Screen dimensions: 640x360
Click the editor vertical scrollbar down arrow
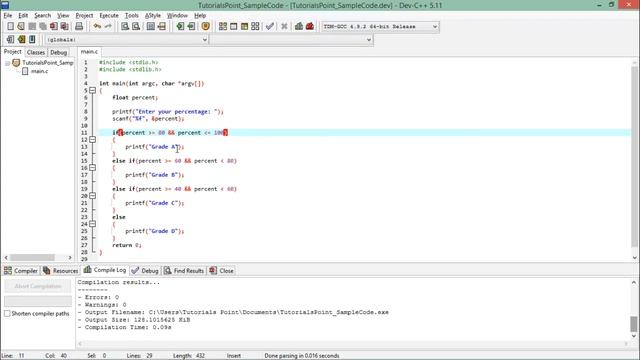tap(635, 258)
